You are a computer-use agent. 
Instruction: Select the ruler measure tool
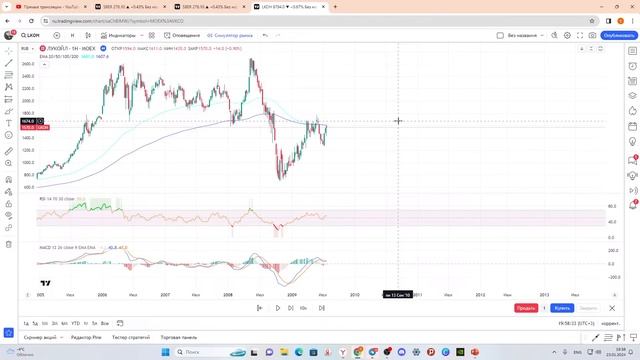point(9,151)
